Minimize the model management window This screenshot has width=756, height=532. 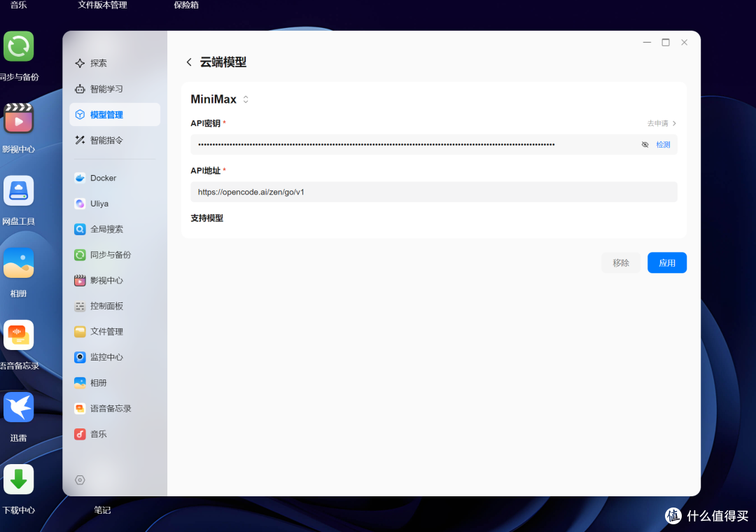647,43
